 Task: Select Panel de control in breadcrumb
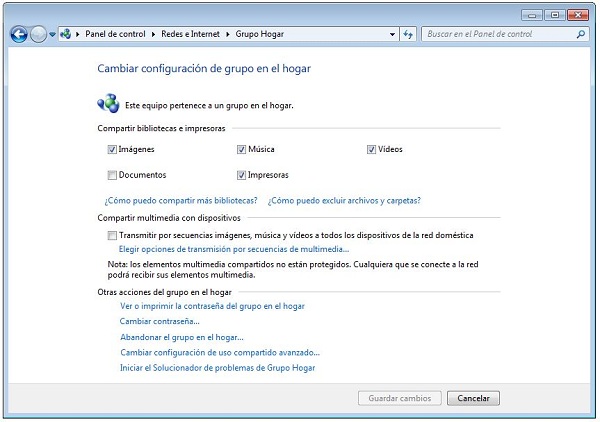point(115,34)
